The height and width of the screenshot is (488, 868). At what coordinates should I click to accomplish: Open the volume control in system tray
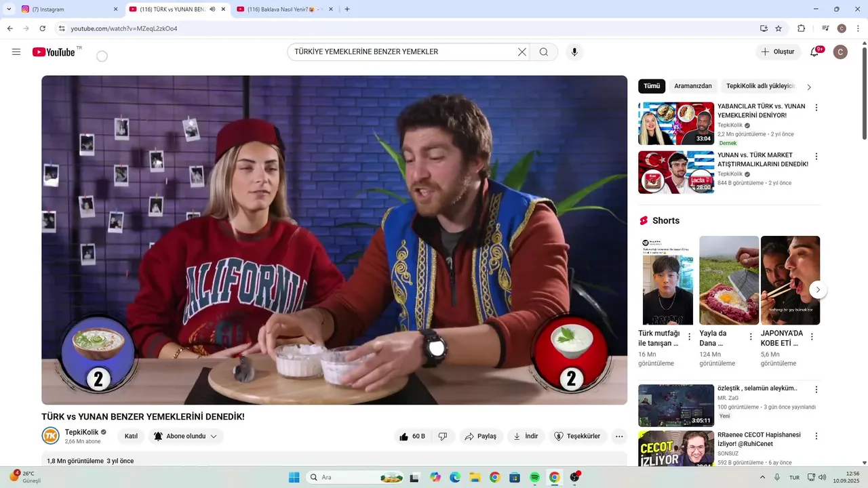[x=822, y=477]
